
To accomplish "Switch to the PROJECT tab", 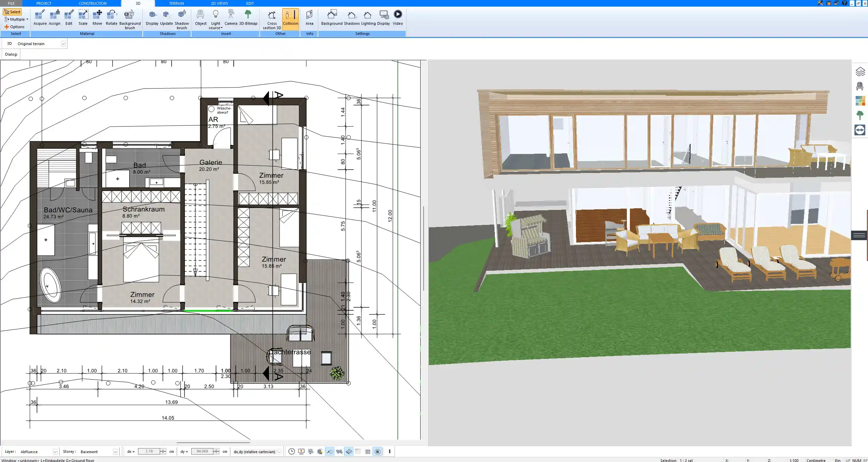I will click(44, 3).
